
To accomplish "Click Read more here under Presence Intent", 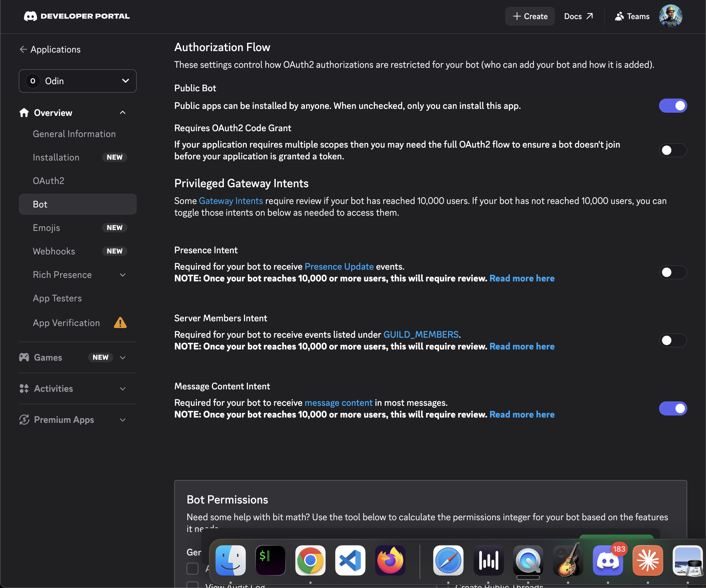I will pos(522,278).
